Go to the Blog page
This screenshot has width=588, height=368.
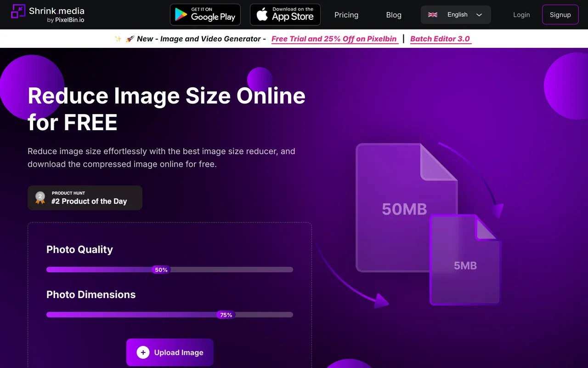click(394, 15)
